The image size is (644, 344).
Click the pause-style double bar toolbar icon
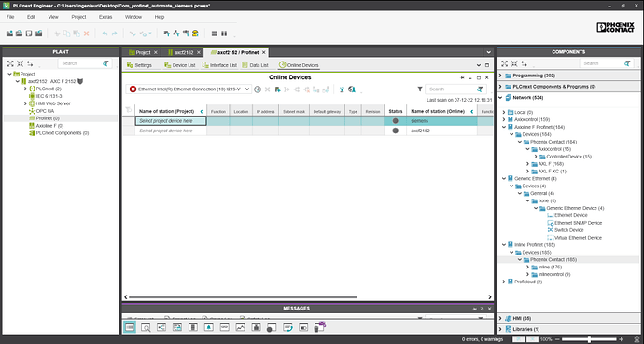pos(224,34)
